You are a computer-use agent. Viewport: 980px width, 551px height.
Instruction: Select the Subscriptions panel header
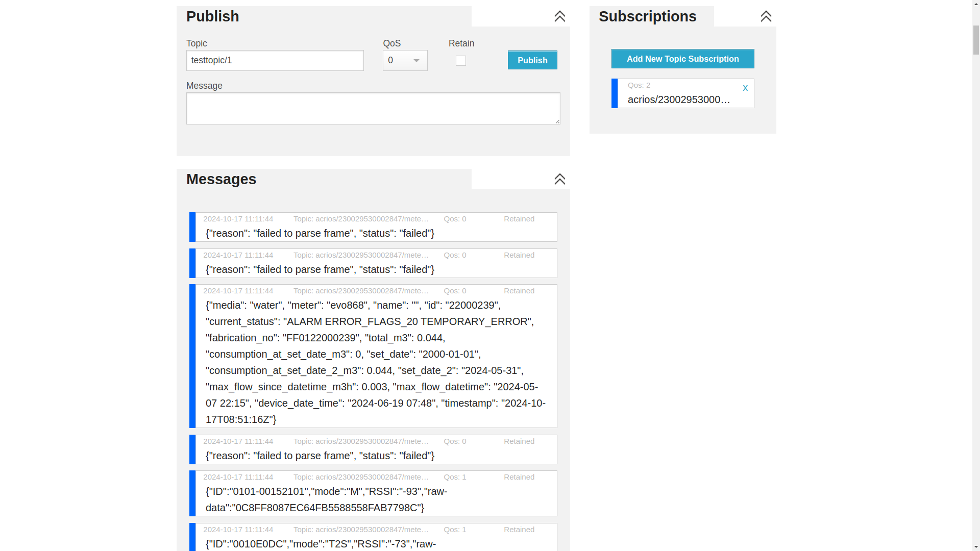pos(647,16)
